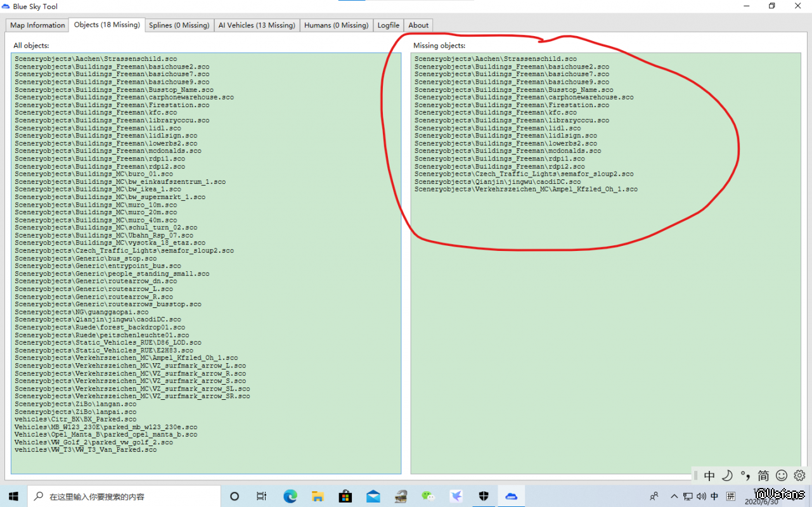
Task: Go to the AI Vehicles (13 Missing) tab
Action: coord(257,25)
